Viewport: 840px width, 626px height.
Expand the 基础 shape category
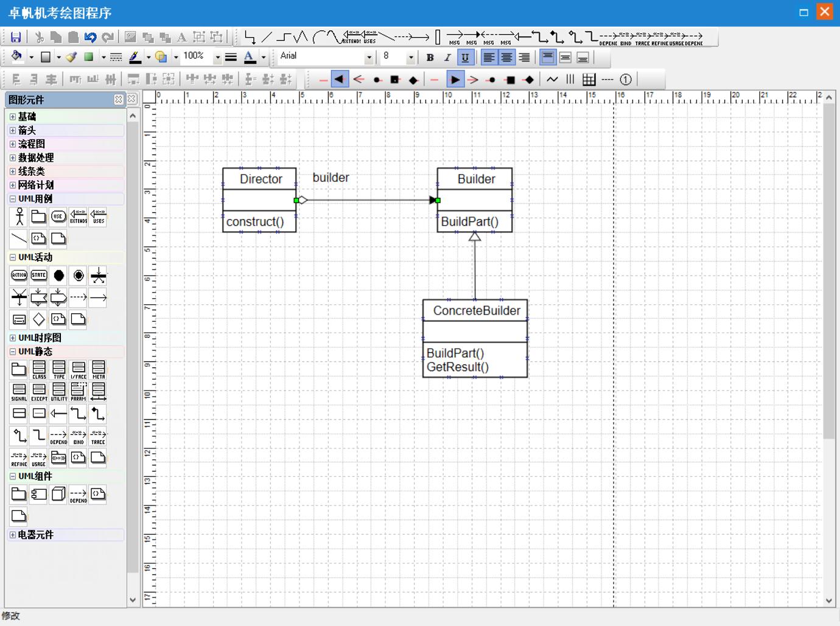(13, 116)
